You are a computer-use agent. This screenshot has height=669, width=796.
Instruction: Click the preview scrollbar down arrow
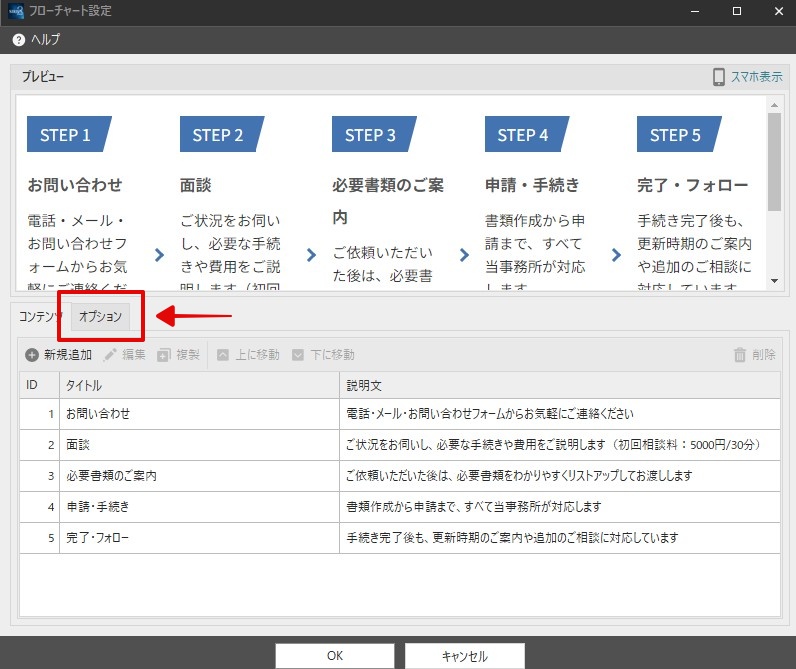pyautogui.click(x=774, y=281)
